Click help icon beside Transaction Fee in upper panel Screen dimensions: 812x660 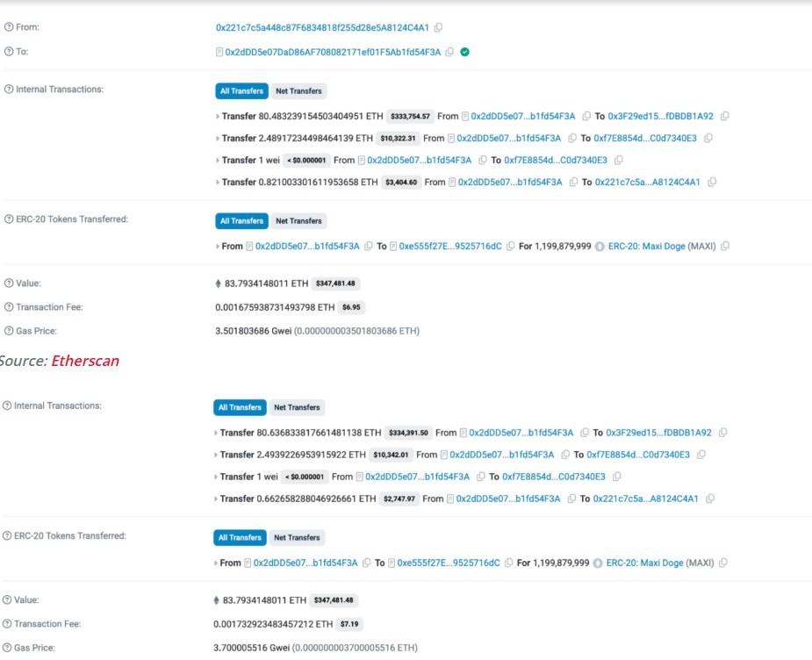pyautogui.click(x=9, y=307)
